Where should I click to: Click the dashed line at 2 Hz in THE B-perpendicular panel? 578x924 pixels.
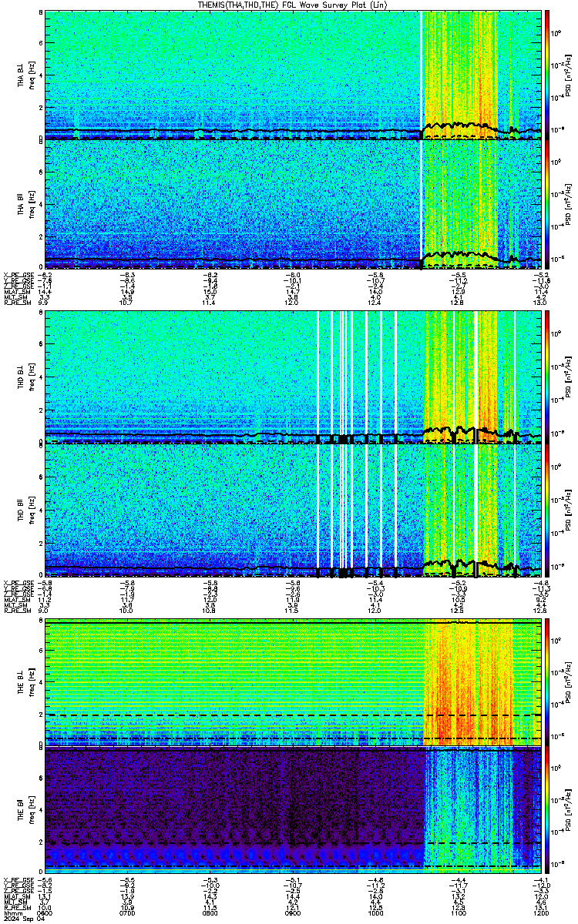click(294, 715)
